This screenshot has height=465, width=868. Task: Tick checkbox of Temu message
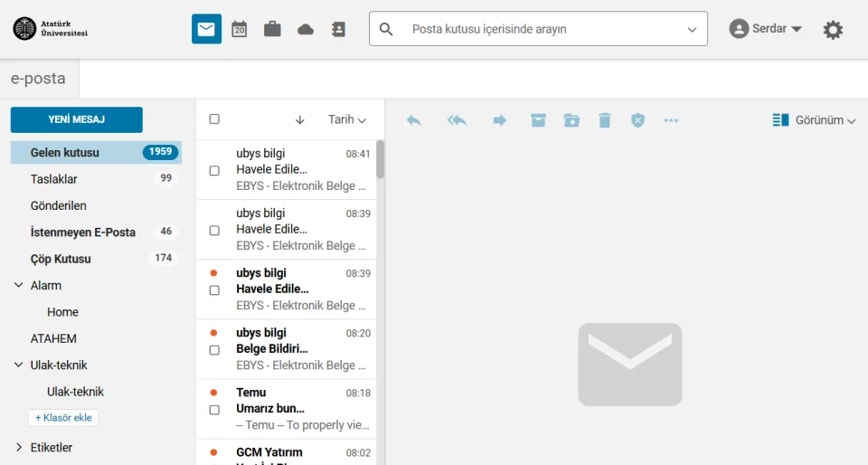pyautogui.click(x=214, y=410)
